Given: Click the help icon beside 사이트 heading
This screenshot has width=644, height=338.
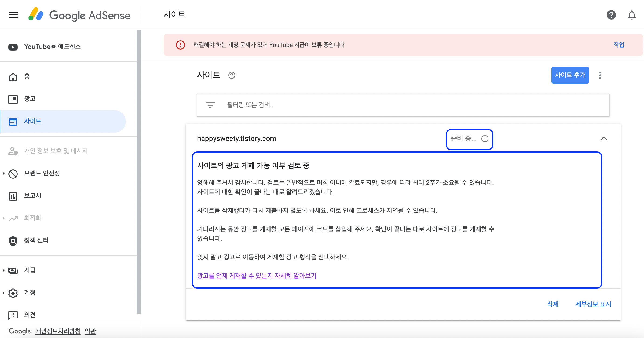Looking at the screenshot, I should point(232,75).
